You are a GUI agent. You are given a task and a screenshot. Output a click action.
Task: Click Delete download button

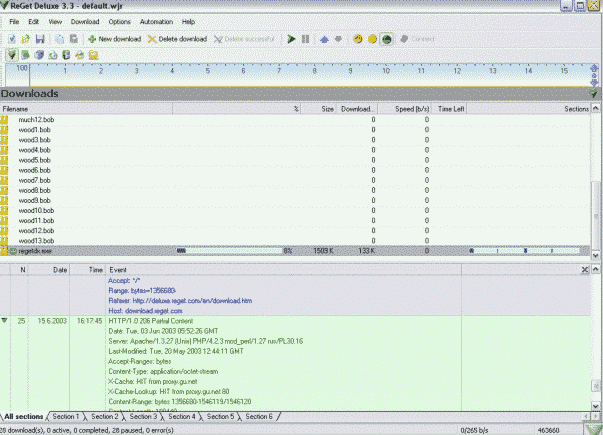pos(178,39)
